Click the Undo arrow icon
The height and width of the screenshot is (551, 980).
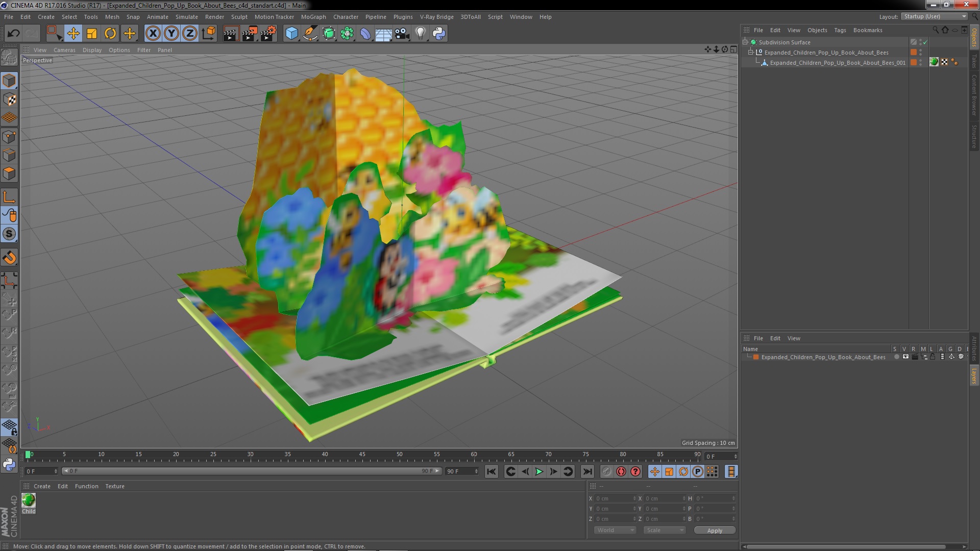pyautogui.click(x=13, y=34)
